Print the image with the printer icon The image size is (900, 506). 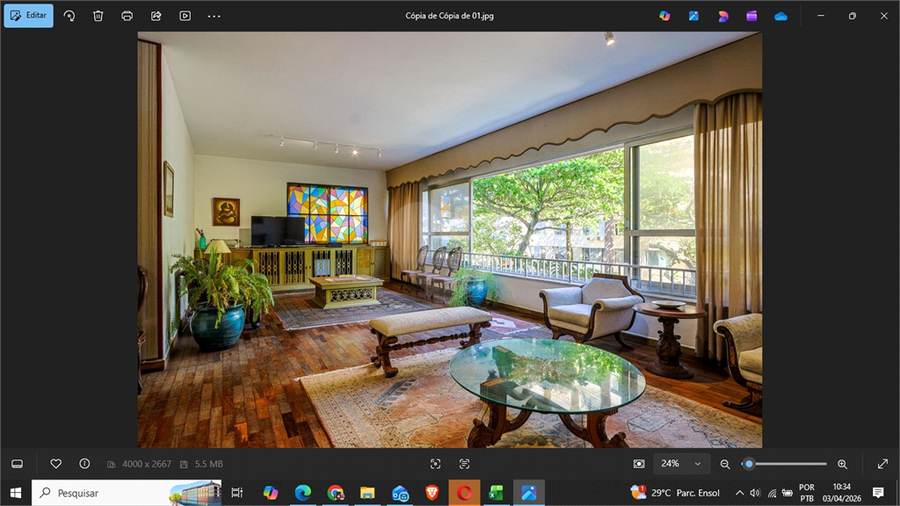[x=127, y=16]
